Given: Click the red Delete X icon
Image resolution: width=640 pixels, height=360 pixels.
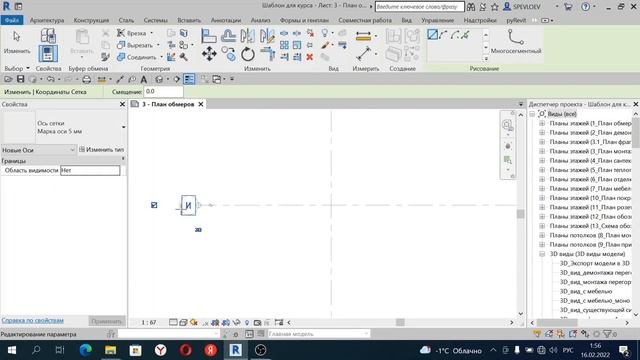Looking at the screenshot, I should [310, 57].
